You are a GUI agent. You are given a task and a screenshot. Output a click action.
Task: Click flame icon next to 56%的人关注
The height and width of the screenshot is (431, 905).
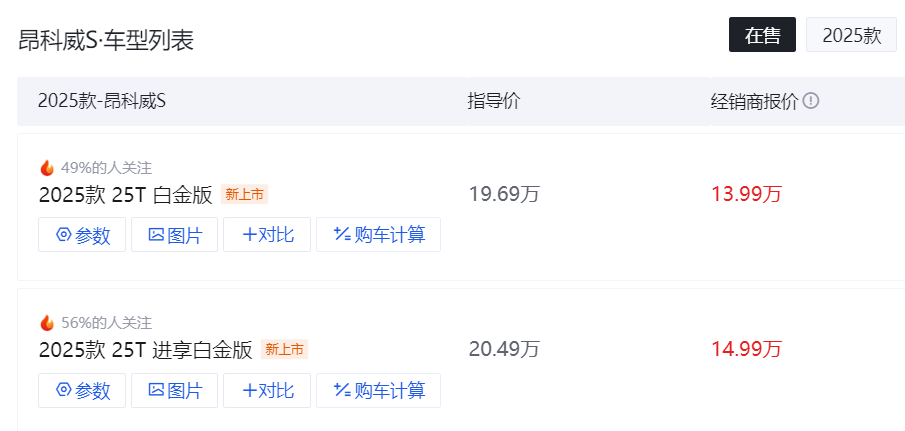tap(47, 323)
